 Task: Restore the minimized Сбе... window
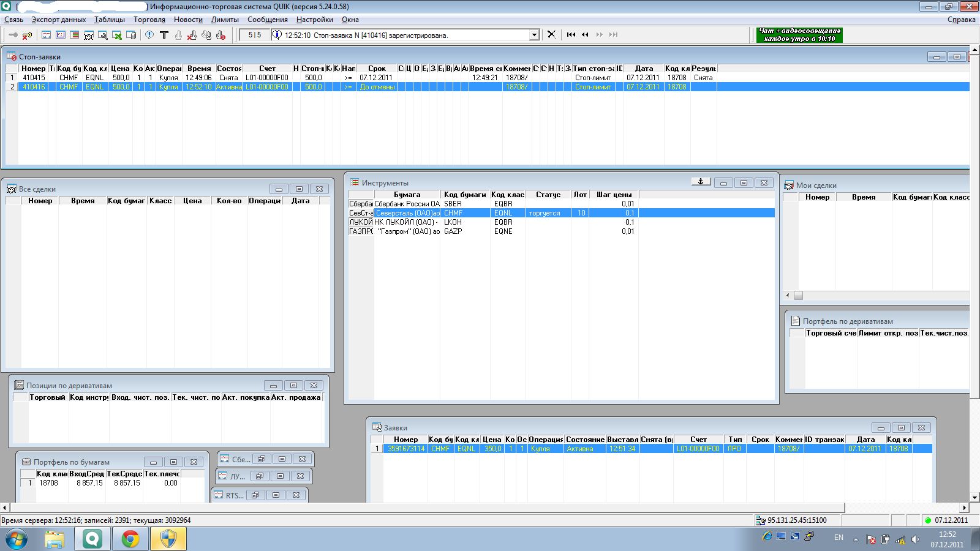262,459
